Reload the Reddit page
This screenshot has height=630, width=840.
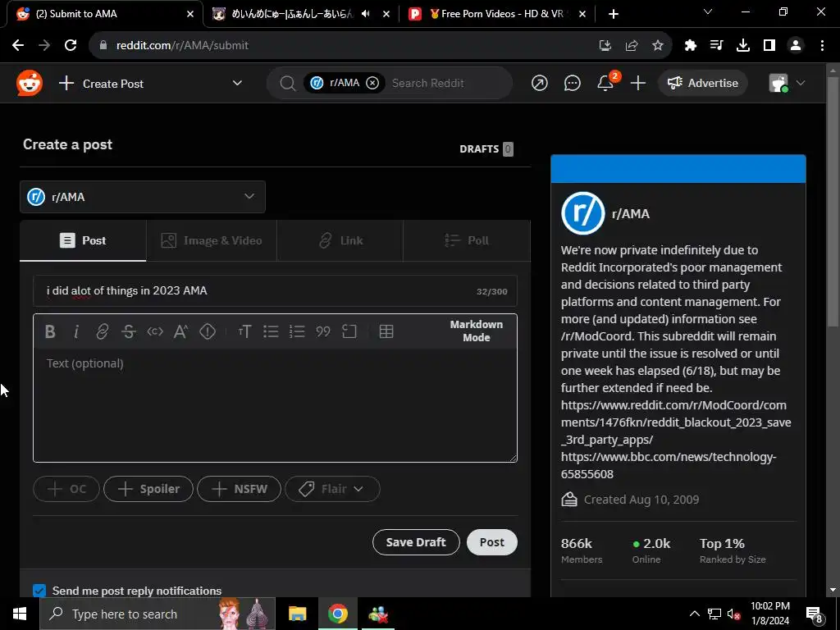[71, 46]
